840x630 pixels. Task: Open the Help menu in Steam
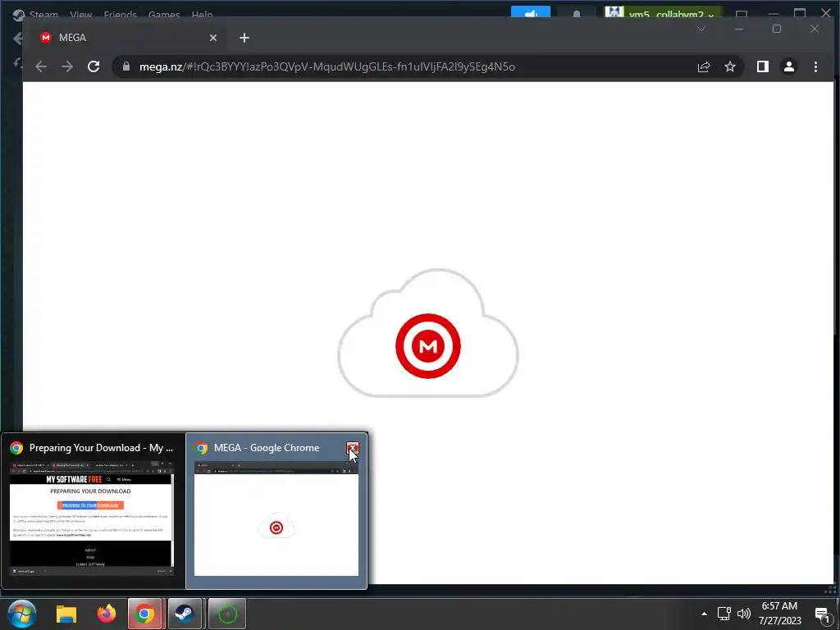point(202,15)
